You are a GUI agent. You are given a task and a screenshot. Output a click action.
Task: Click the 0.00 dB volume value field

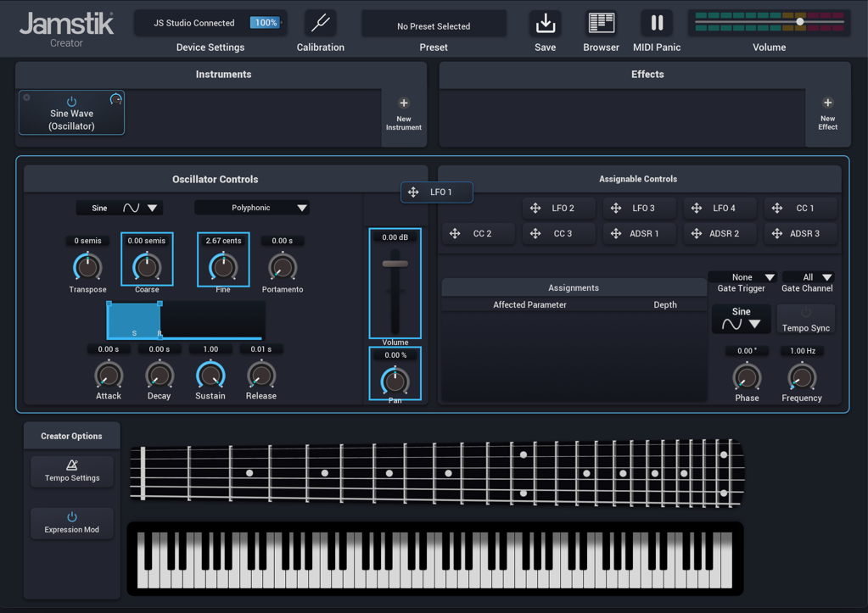click(x=395, y=237)
